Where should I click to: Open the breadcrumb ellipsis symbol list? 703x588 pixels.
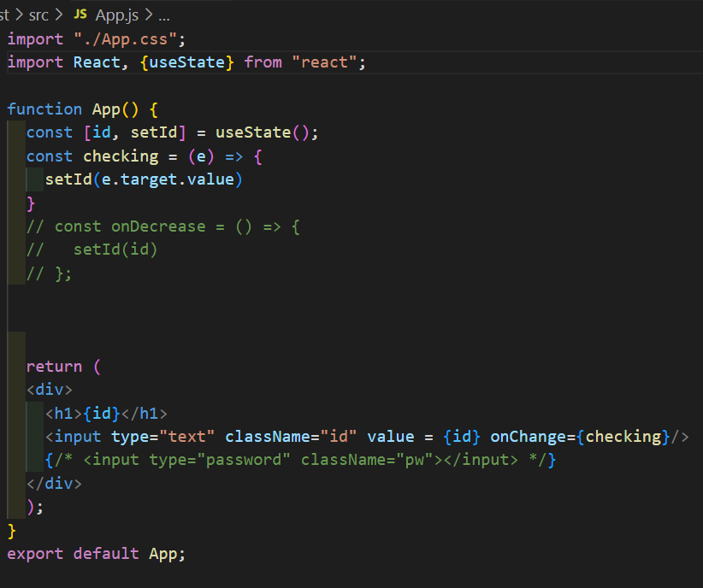pyautogui.click(x=164, y=17)
